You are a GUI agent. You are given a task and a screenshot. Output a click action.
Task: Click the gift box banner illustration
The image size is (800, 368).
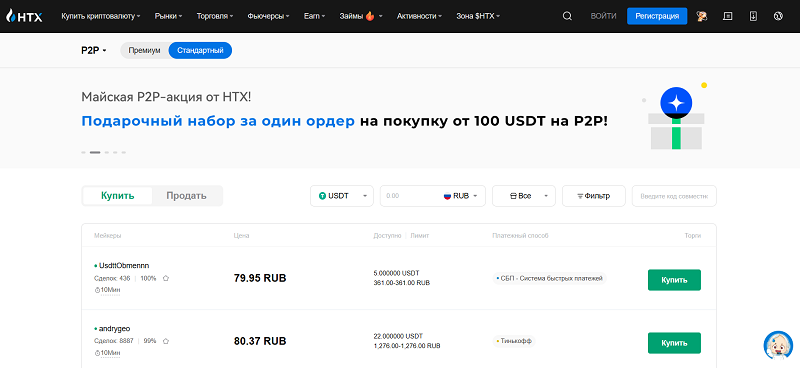click(676, 117)
